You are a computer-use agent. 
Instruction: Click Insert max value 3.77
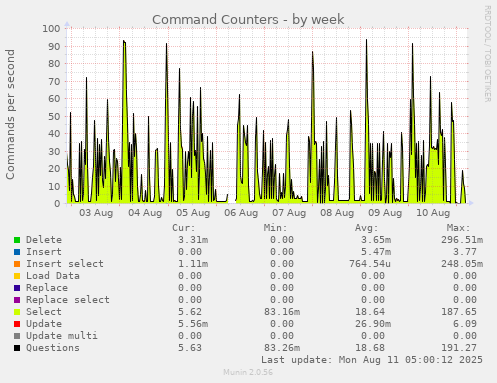click(x=465, y=252)
